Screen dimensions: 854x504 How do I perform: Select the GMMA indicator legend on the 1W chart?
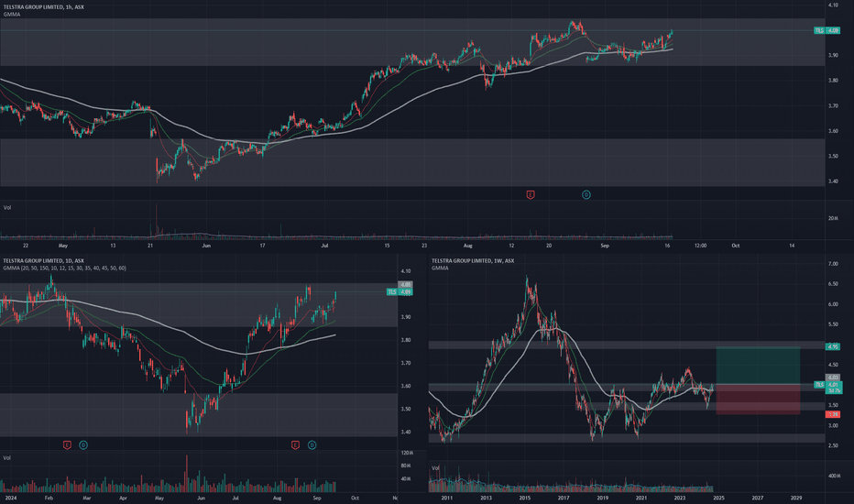click(x=440, y=268)
